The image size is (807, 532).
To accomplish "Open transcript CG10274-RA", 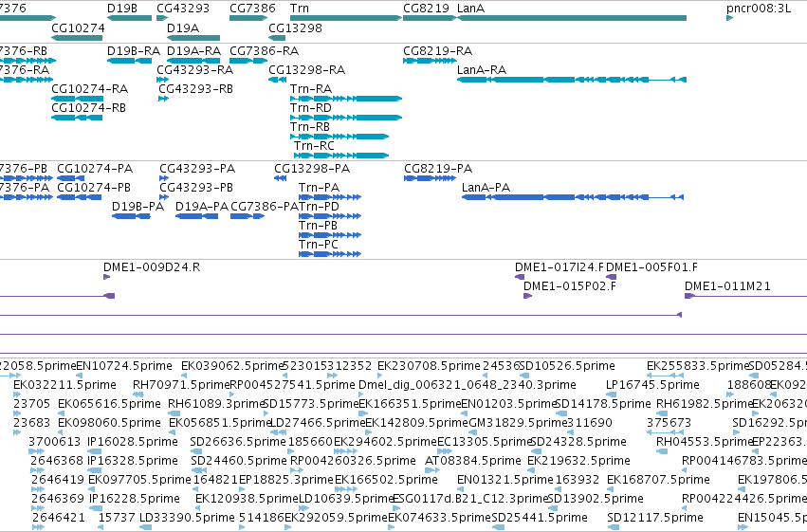I will pyautogui.click(x=89, y=89).
